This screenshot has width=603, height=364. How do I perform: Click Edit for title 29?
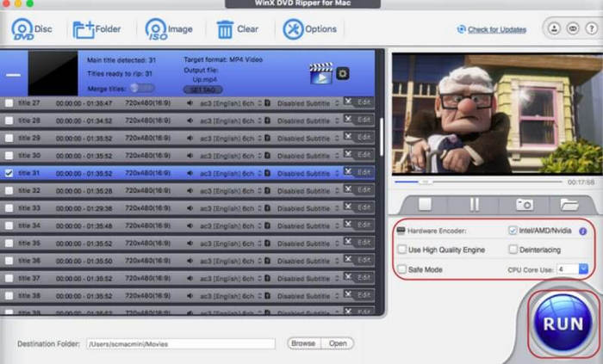tap(364, 137)
